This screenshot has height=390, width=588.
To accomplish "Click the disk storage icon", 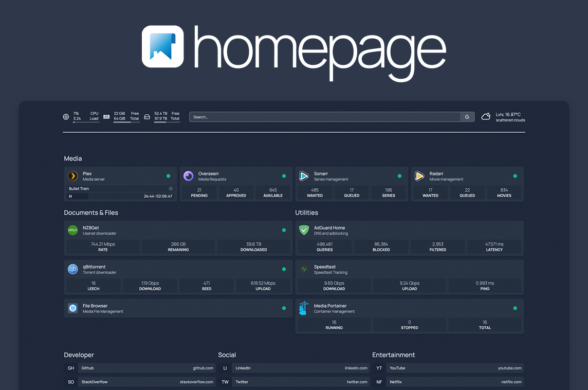I will click(x=147, y=117).
